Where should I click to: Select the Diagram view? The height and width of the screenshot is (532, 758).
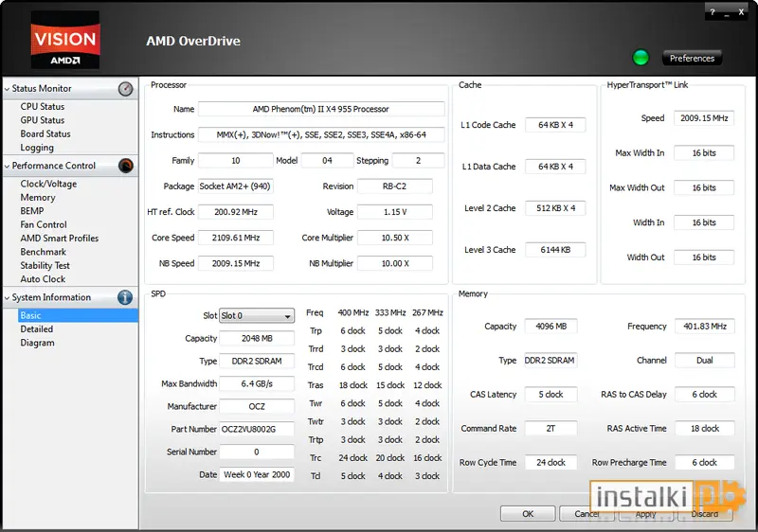pos(37,343)
